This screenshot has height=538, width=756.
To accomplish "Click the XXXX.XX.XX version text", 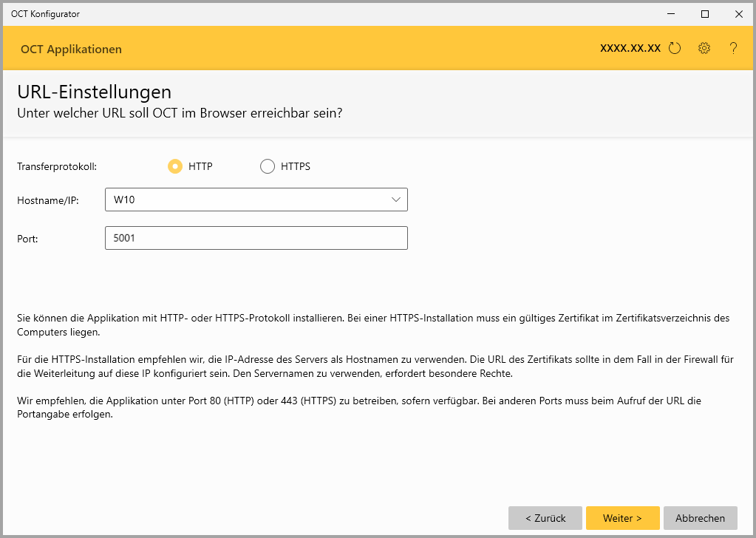I will click(630, 49).
